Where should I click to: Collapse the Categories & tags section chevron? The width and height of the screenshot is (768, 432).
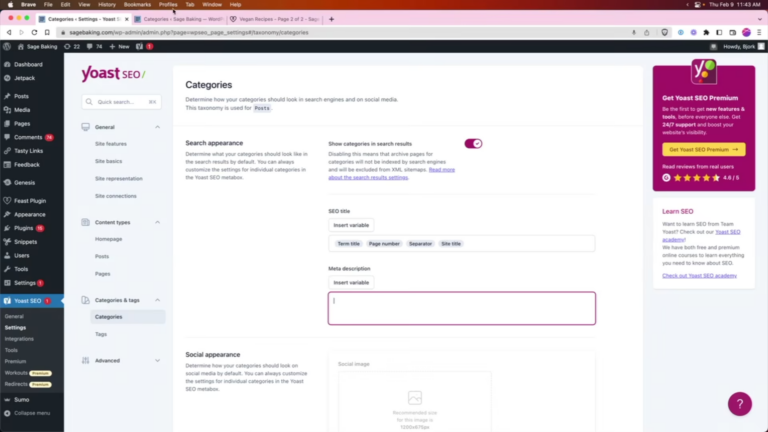(x=157, y=300)
